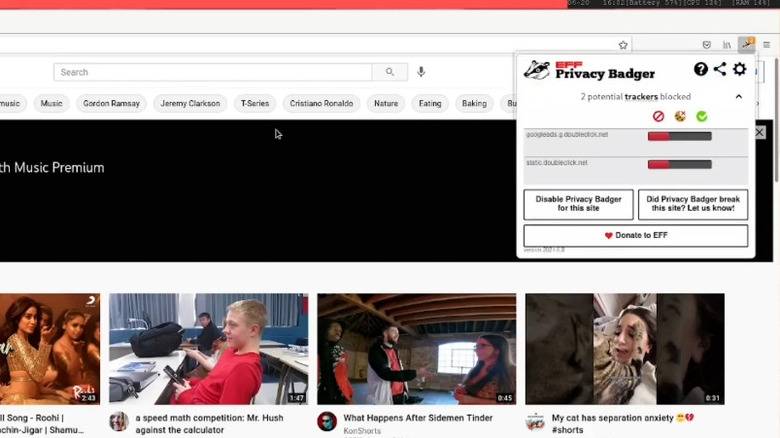Image resolution: width=780 pixels, height=438 pixels.
Task: Select the Cristiano Ronaldo filter chip
Action: click(x=321, y=103)
